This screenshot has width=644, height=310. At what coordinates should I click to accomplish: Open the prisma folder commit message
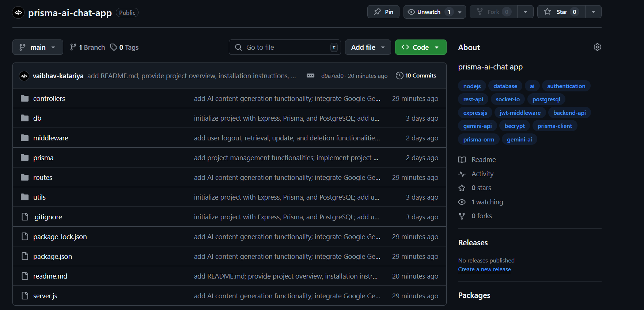tap(286, 158)
